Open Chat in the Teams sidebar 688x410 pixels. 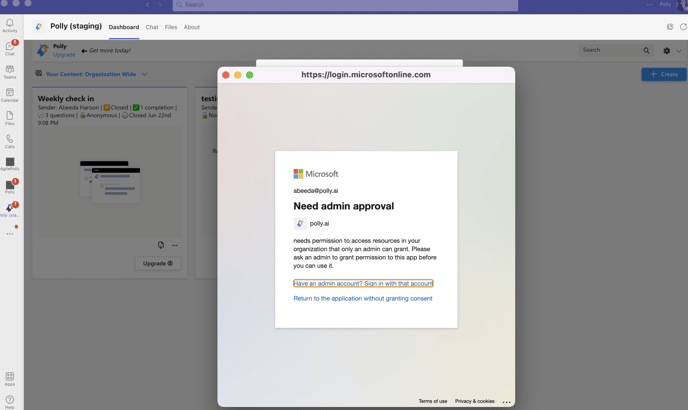(10, 48)
